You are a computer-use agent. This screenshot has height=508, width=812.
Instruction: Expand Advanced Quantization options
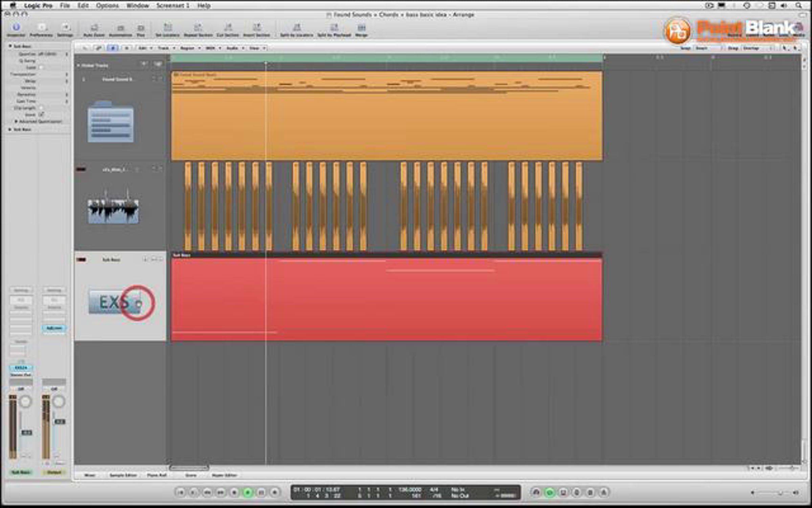click(16, 121)
